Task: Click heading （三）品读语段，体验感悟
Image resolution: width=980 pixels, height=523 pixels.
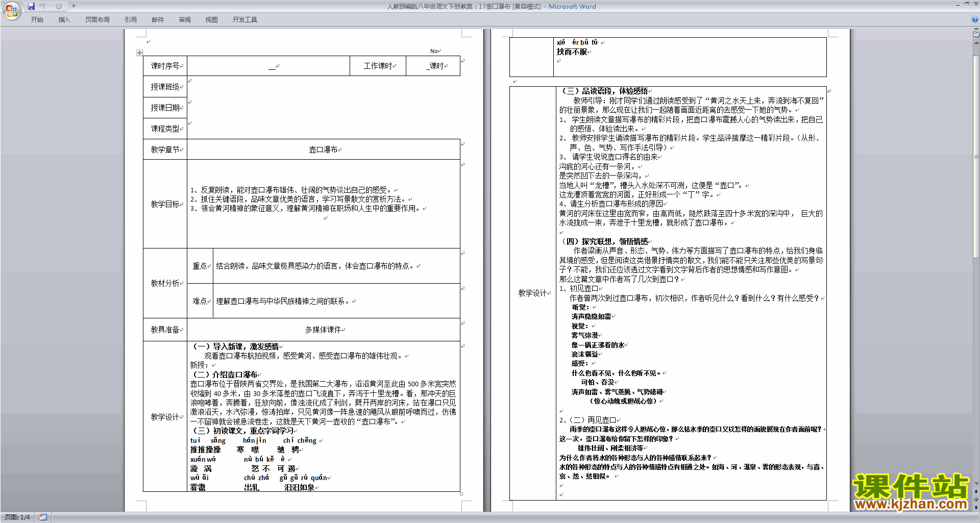Action: coord(604,91)
